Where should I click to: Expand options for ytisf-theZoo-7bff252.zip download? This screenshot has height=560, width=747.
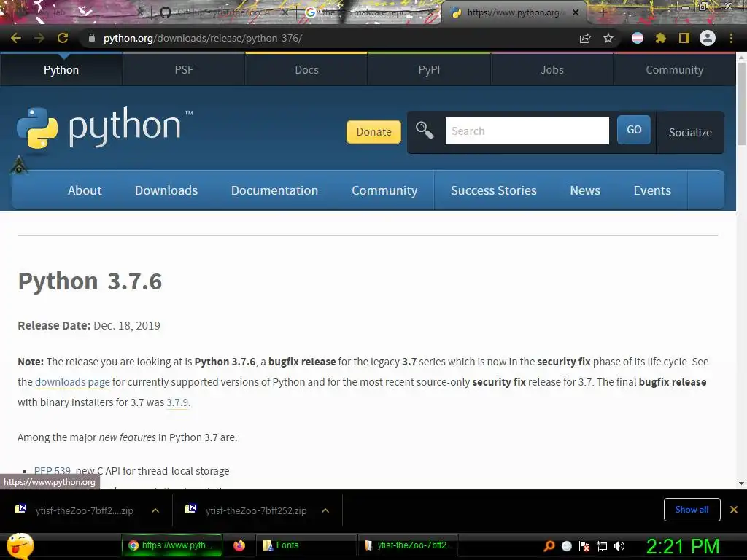(x=325, y=510)
